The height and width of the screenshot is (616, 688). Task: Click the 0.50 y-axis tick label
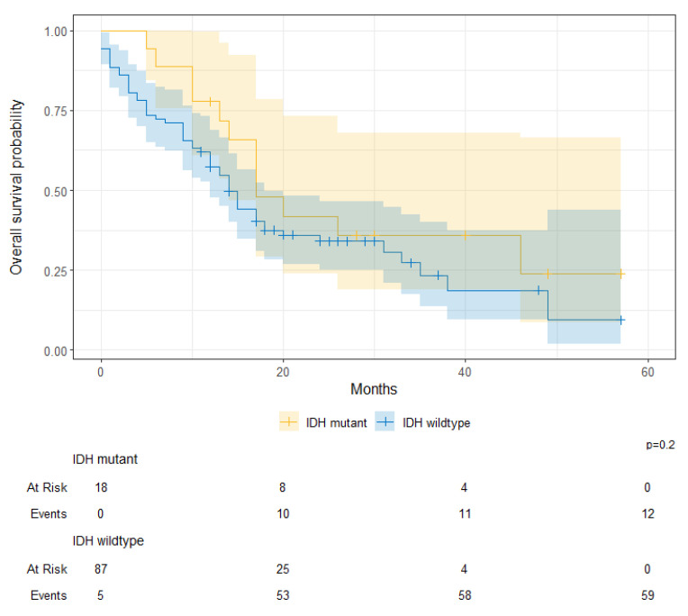tap(56, 191)
